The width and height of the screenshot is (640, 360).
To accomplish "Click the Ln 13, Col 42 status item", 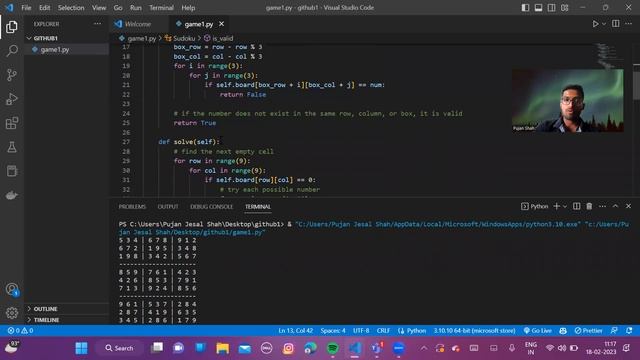I will pos(296,331).
